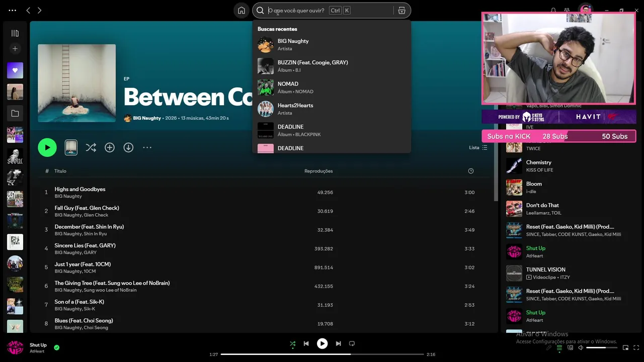Select Hearts2Hearts artist recent search
The height and width of the screenshot is (362, 644).
tap(332, 109)
